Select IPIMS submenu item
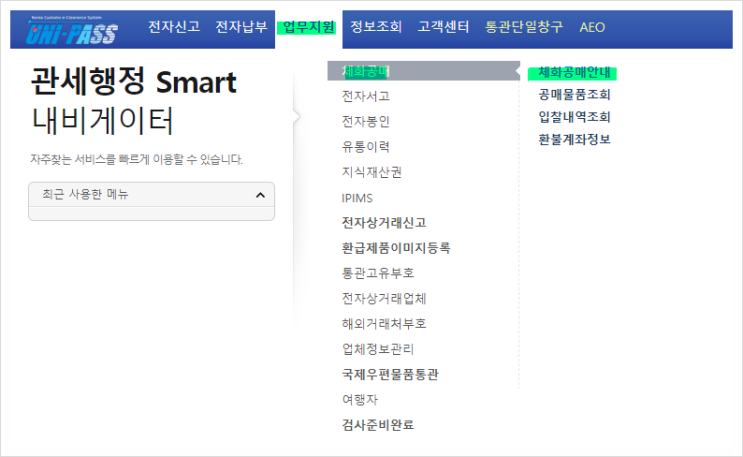 [357, 198]
